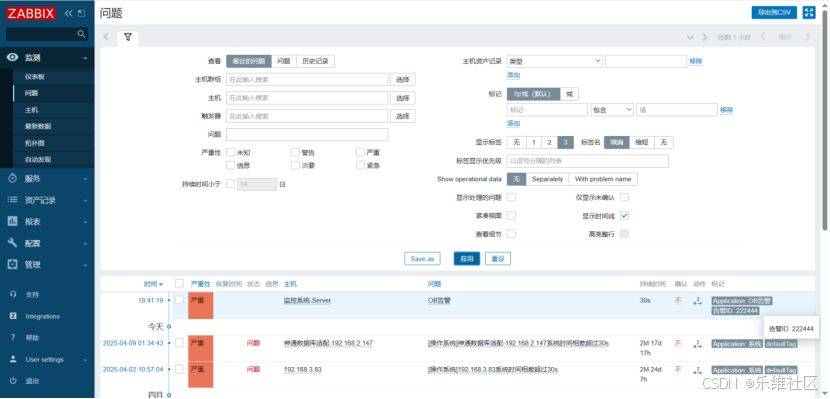
Task: Expand the time selector chevron next to the time range
Action: coord(690,37)
